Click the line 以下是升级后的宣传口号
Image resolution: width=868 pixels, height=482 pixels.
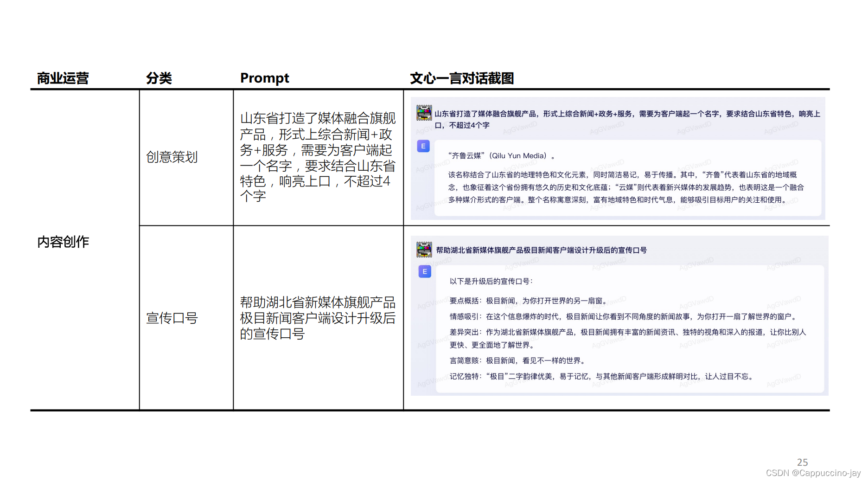tap(491, 281)
